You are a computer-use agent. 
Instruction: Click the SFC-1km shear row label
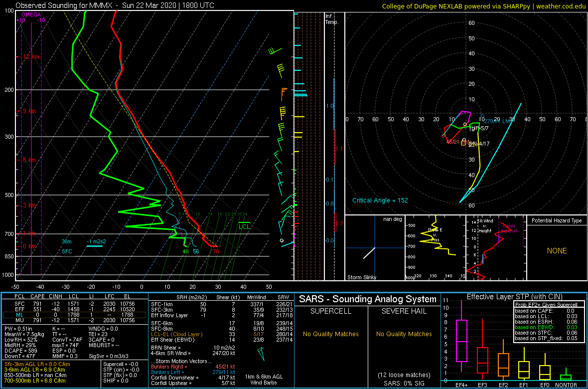pyautogui.click(x=162, y=305)
